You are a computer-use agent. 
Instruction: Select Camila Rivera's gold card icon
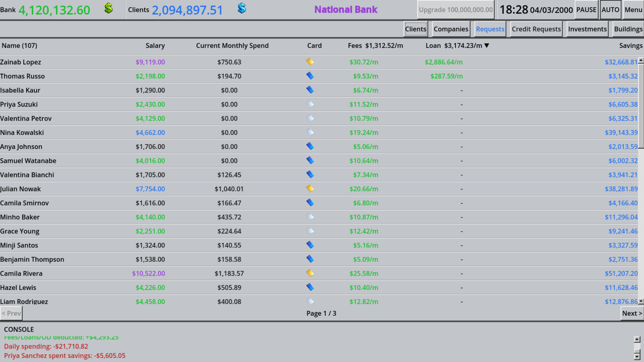[x=310, y=273]
